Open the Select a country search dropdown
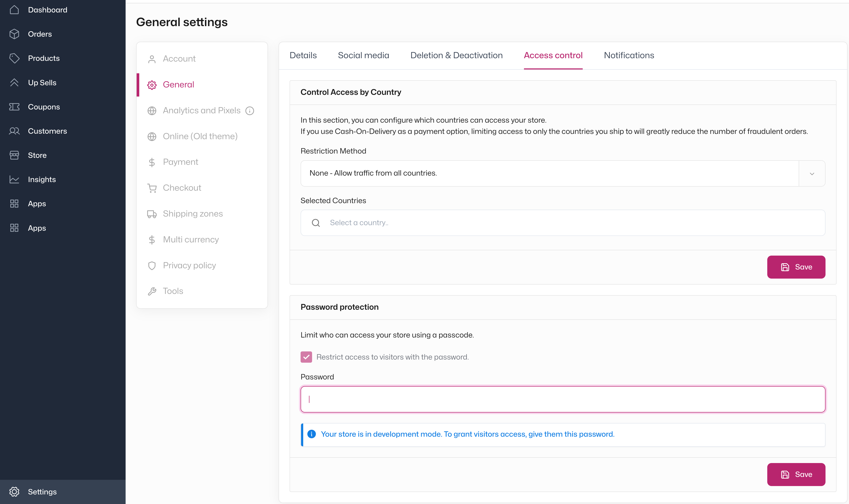 [x=563, y=223]
